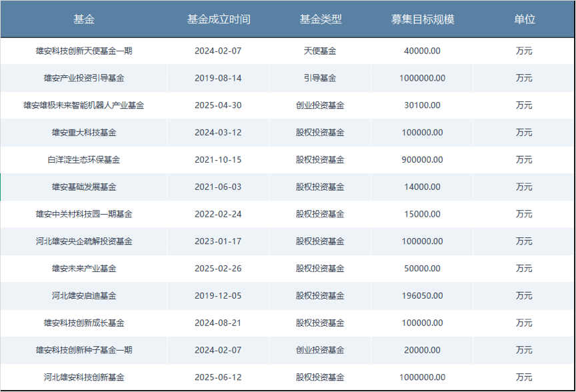
Task: Click the 引导基金 type cell
Action: (321, 78)
